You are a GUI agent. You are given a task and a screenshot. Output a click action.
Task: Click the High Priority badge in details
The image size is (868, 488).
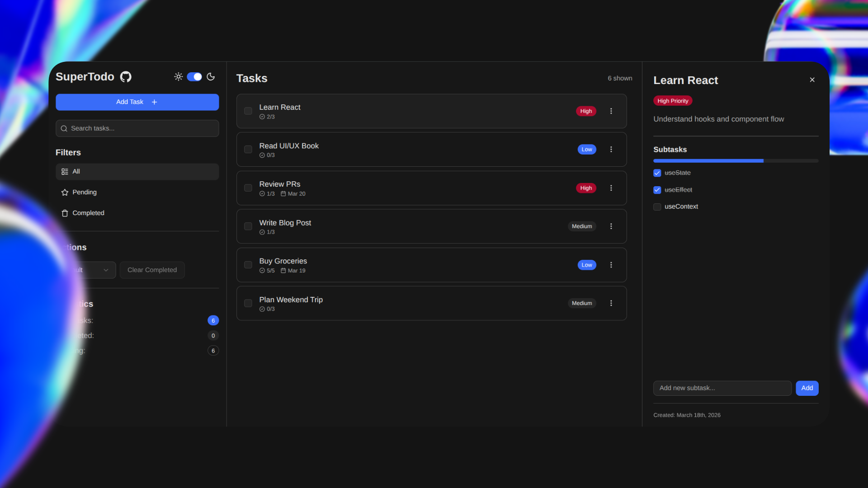point(673,101)
